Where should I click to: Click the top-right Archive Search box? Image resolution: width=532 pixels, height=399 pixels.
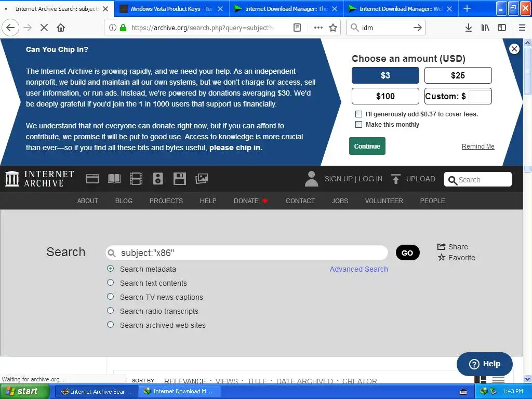[x=478, y=179]
